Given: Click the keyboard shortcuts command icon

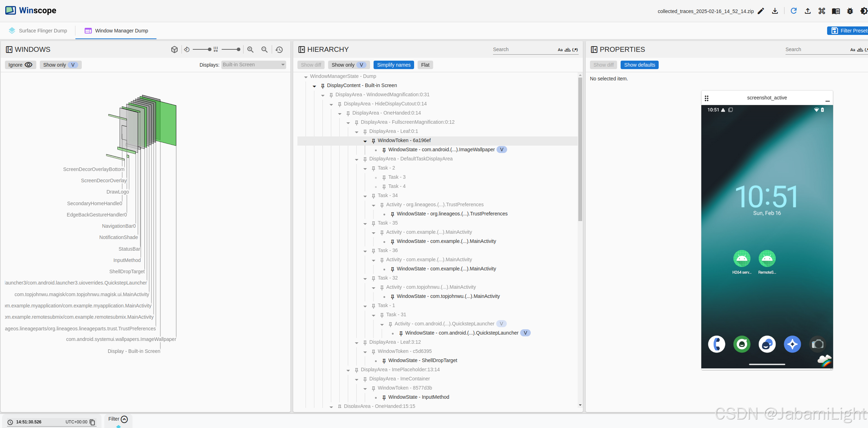Looking at the screenshot, I should 822,11.
